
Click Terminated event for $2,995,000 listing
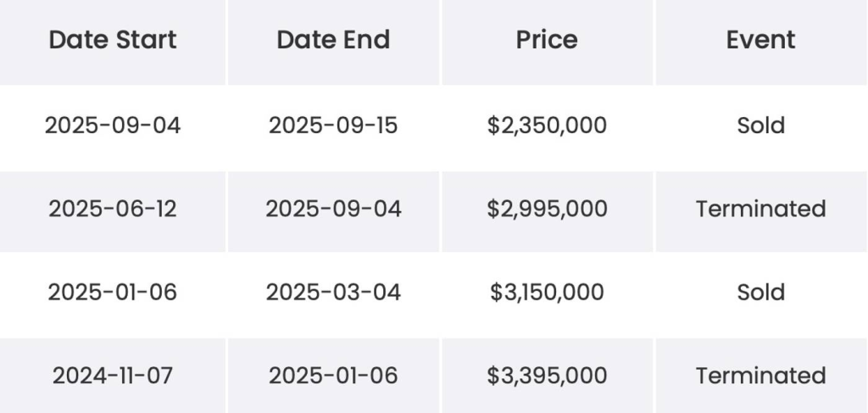click(760, 209)
